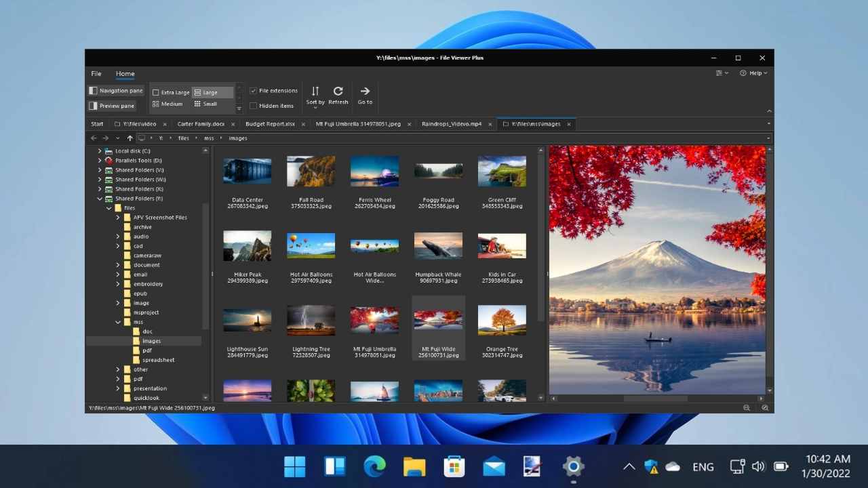Click the zoom in magnifier icon
This screenshot has height=488, width=868.
(765, 408)
